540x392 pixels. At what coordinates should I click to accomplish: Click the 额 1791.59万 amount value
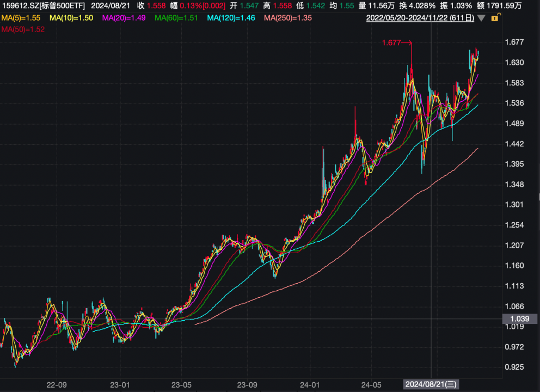click(499, 6)
